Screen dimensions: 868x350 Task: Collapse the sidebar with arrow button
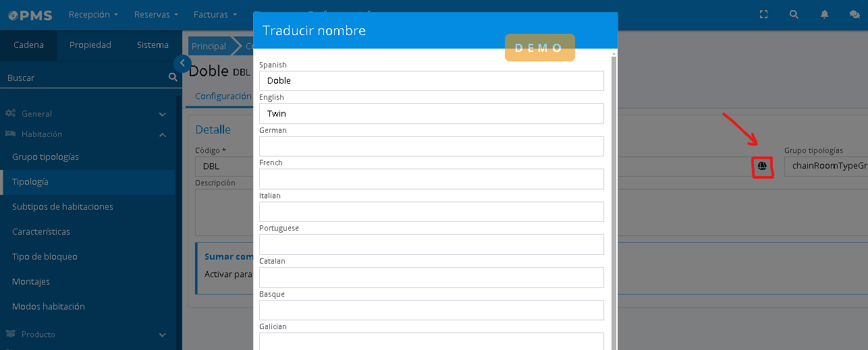(x=182, y=63)
